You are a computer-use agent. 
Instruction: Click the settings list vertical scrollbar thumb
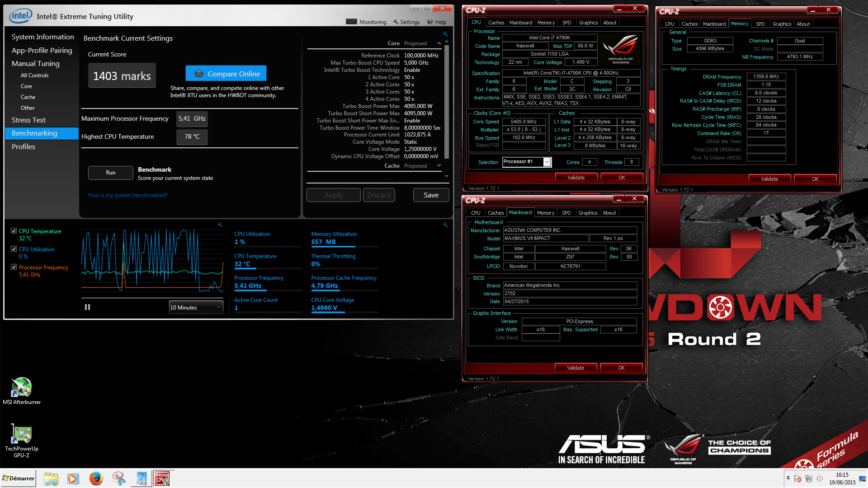[447, 102]
